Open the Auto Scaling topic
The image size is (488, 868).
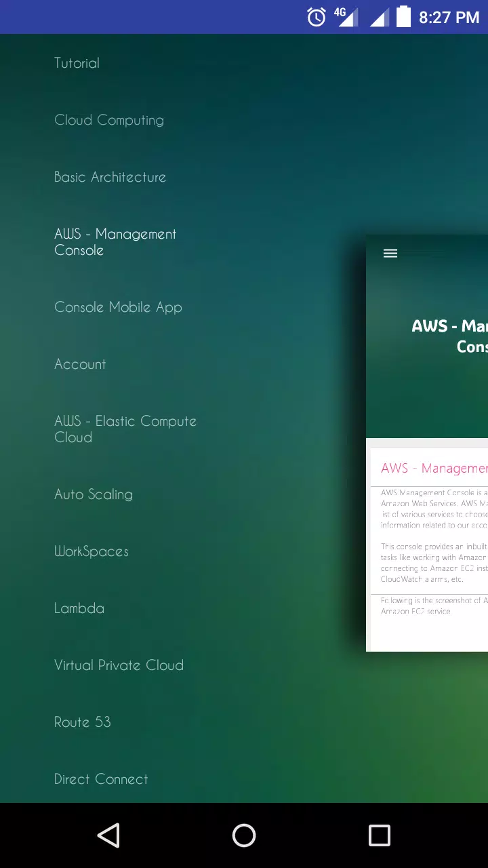pyautogui.click(x=94, y=494)
